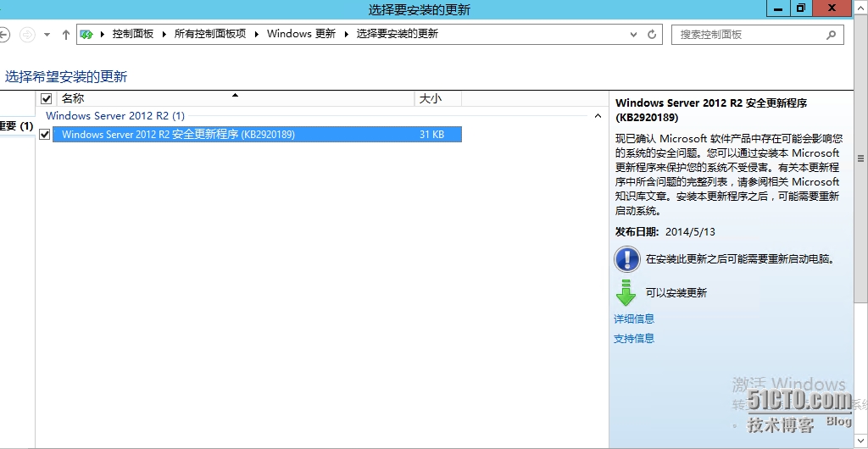Select the 重要 (1) category tab

tap(17, 126)
